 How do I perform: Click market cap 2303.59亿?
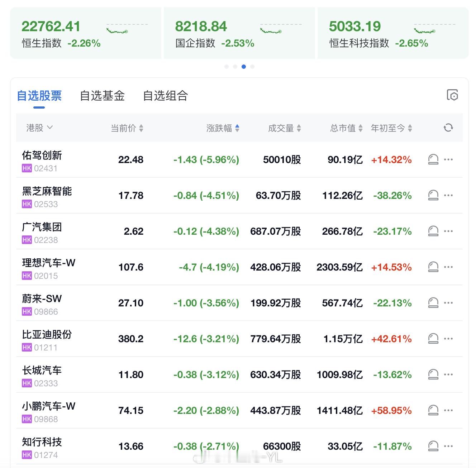pyautogui.click(x=340, y=267)
